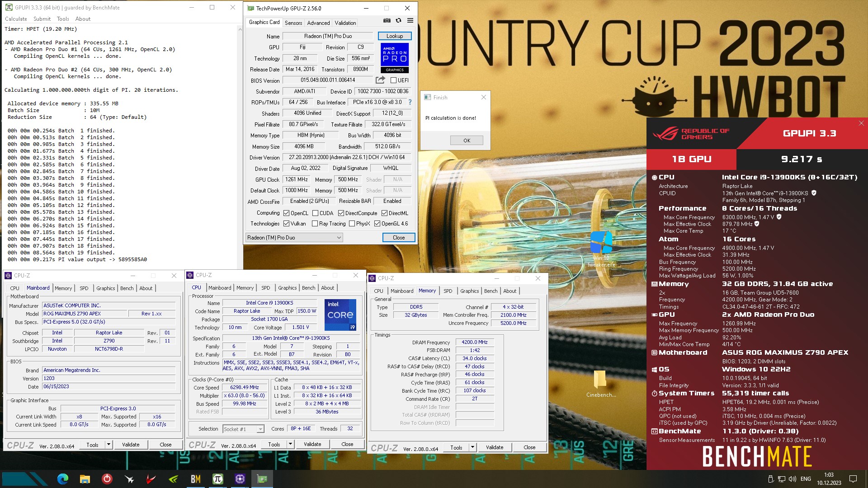Open the Radeon Pro Duo GPU selector dropdown
The image size is (868, 488).
(x=294, y=238)
